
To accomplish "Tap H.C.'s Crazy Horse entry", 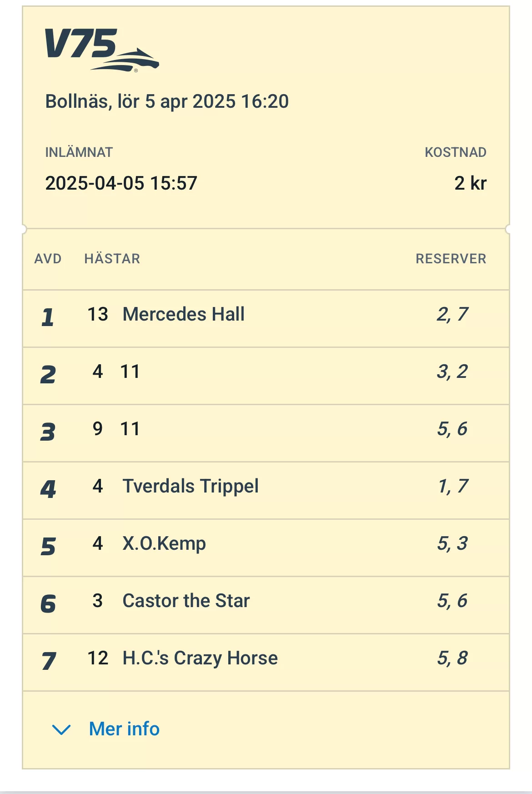I will pyautogui.click(x=200, y=658).
